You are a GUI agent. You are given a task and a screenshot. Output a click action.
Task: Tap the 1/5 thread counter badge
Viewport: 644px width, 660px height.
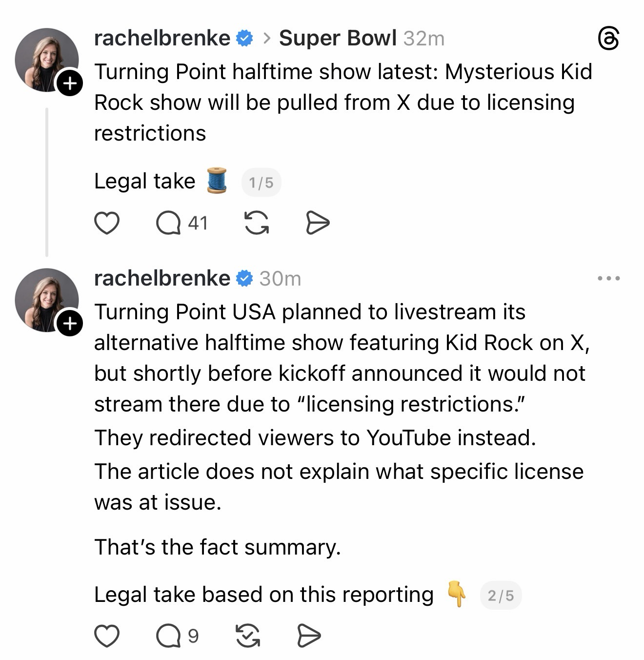[261, 183]
